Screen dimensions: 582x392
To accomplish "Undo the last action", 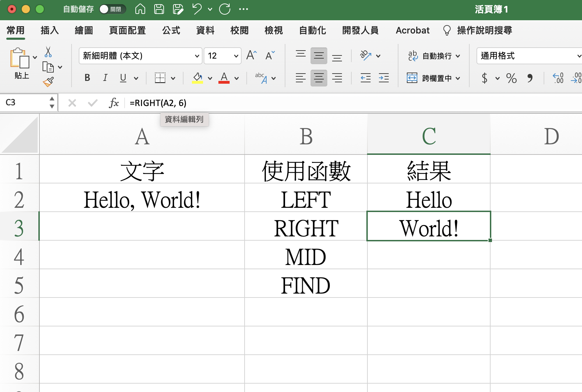I will 197,9.
